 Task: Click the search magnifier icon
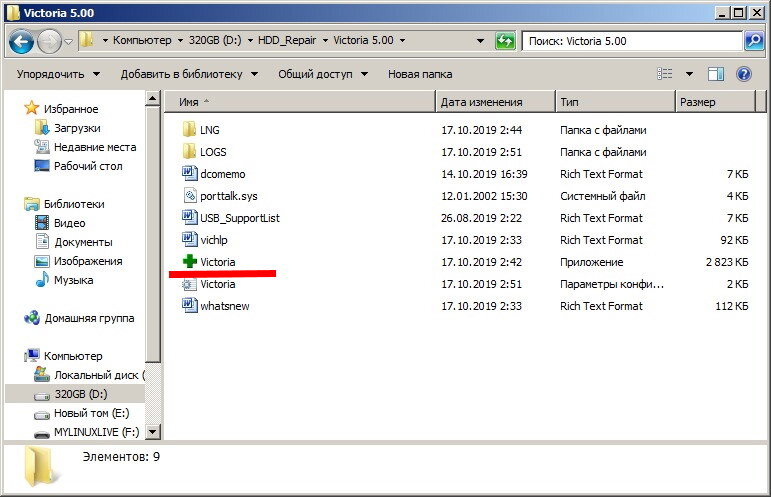pos(754,41)
